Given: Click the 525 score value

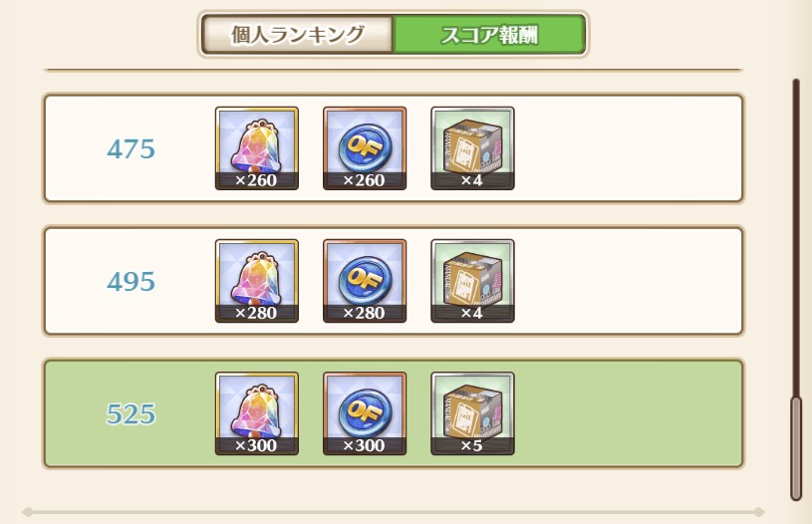Looking at the screenshot, I should point(132,414).
